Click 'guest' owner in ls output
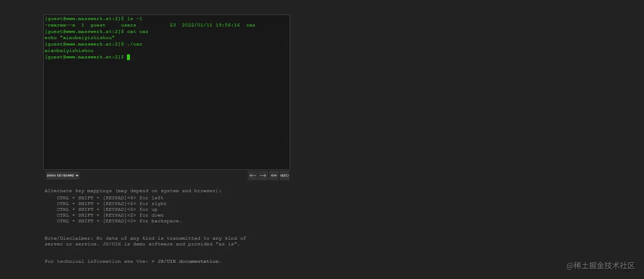 tap(98, 25)
